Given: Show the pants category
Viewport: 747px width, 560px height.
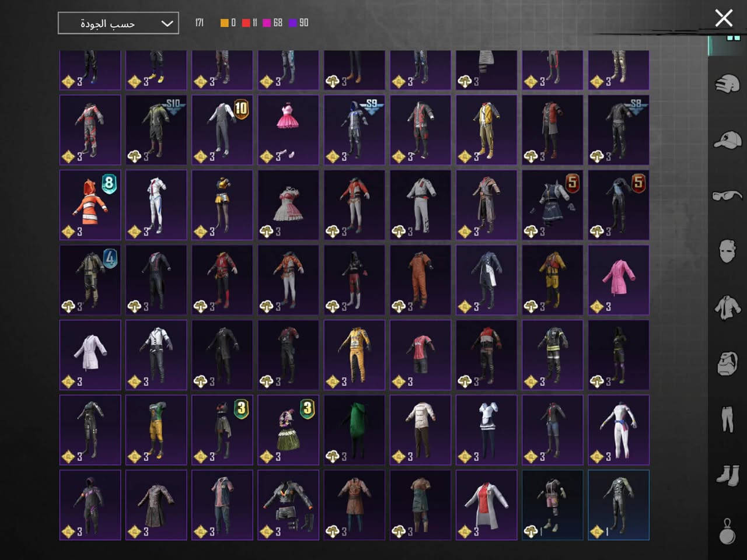Looking at the screenshot, I should pos(727,419).
